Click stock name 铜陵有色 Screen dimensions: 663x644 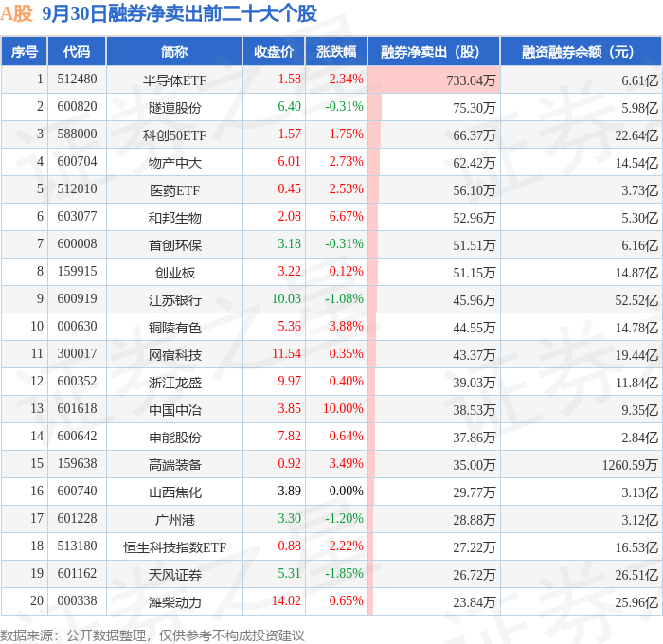click(174, 328)
